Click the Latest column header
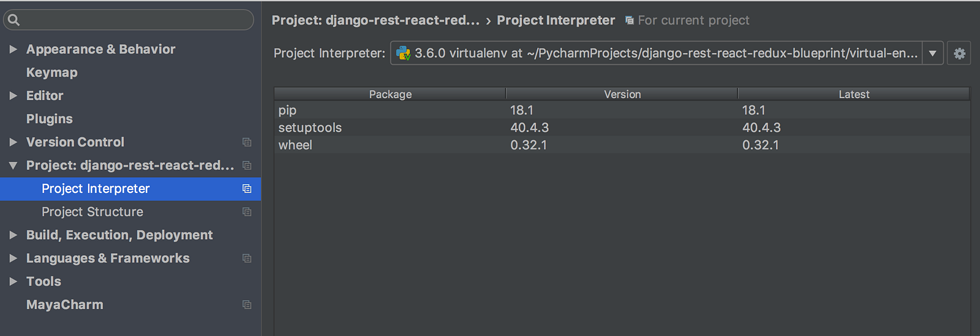Viewport: 980px width, 336px height. click(x=854, y=94)
